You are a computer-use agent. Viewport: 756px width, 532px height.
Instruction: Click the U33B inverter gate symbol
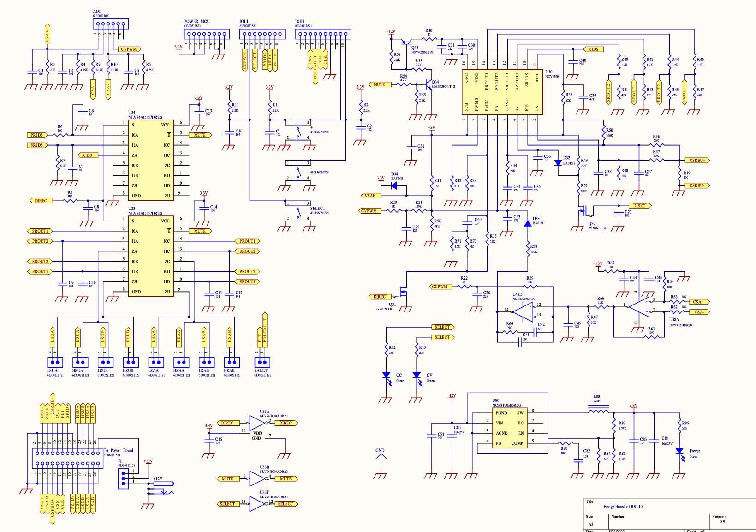257,478
